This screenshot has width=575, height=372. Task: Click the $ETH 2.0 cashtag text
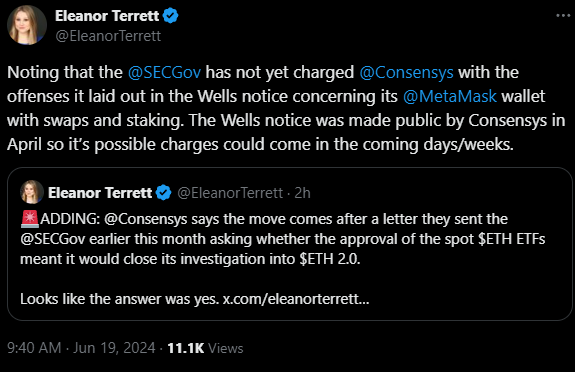pos(330,259)
